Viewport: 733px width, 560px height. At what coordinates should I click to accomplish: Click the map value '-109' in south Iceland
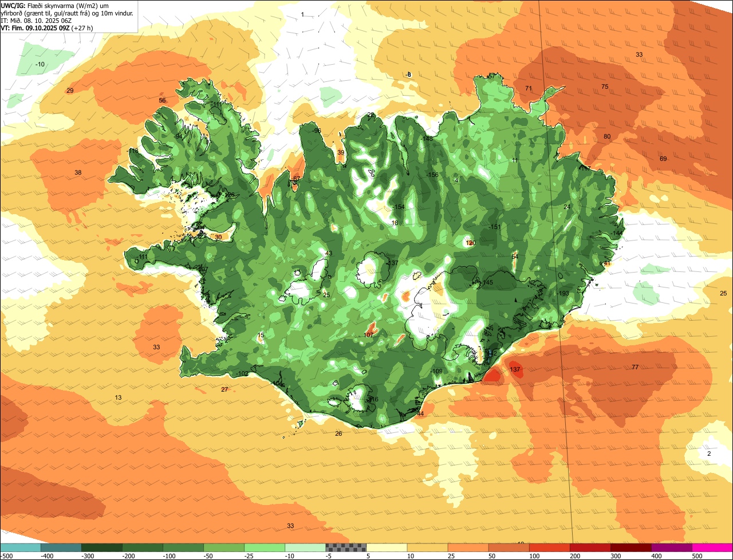[x=436, y=371]
